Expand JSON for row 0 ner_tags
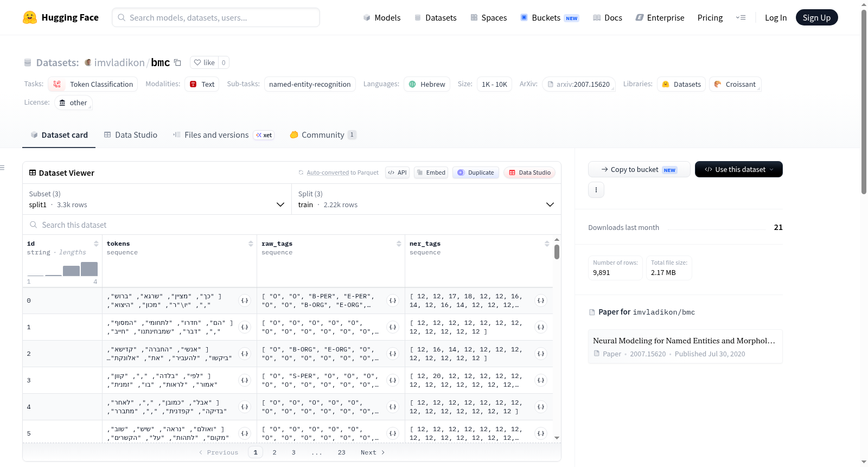The height and width of the screenshot is (467, 868). pyautogui.click(x=541, y=300)
